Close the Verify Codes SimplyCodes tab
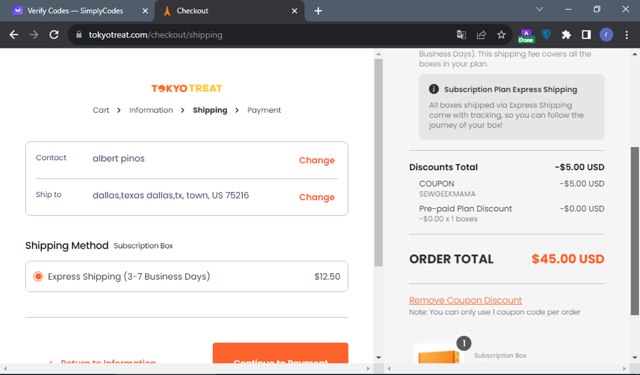The image size is (640, 375). tap(145, 11)
